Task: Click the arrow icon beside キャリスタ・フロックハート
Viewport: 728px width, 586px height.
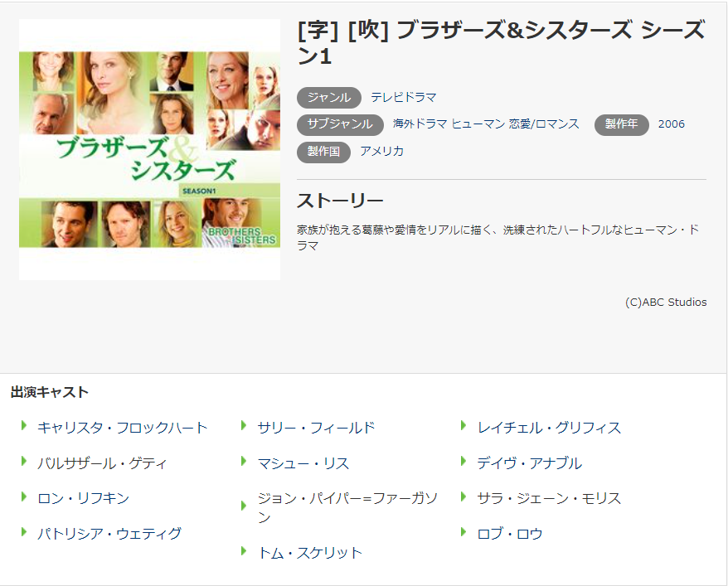Action: [24, 425]
